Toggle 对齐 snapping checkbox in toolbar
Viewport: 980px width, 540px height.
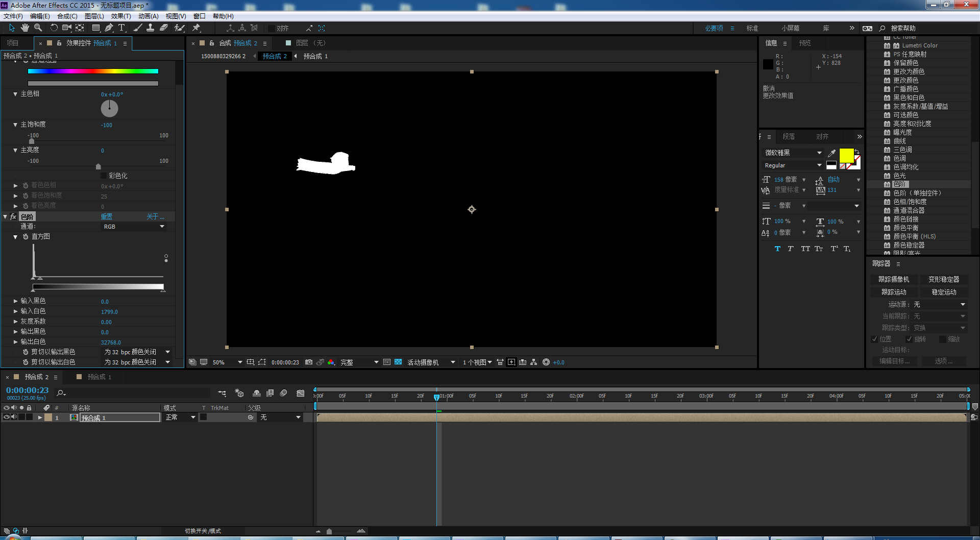pyautogui.click(x=272, y=29)
